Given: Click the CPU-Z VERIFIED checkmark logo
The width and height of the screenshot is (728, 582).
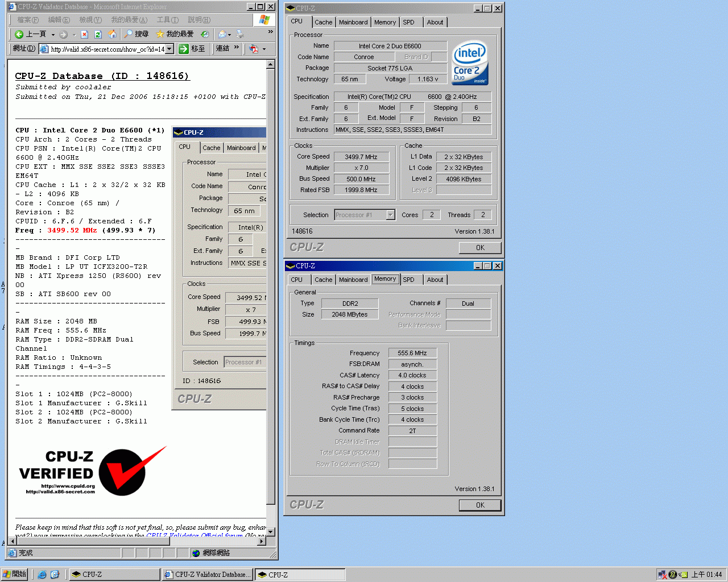Looking at the screenshot, I should click(x=93, y=471).
